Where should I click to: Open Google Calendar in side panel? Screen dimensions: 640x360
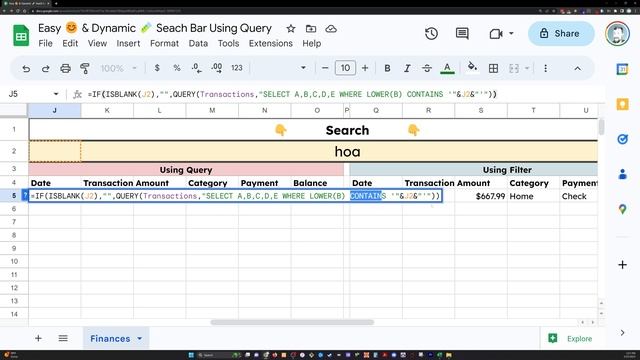pyautogui.click(x=622, y=69)
